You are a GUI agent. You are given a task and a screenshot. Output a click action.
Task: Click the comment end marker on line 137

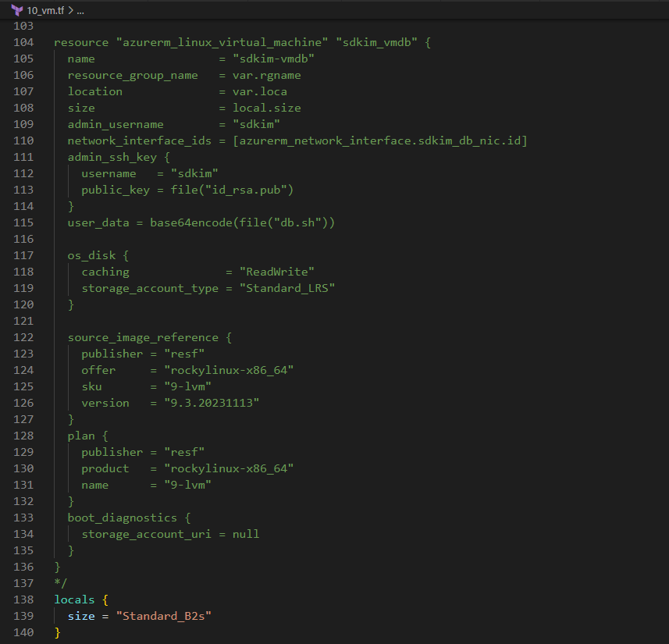[61, 583]
